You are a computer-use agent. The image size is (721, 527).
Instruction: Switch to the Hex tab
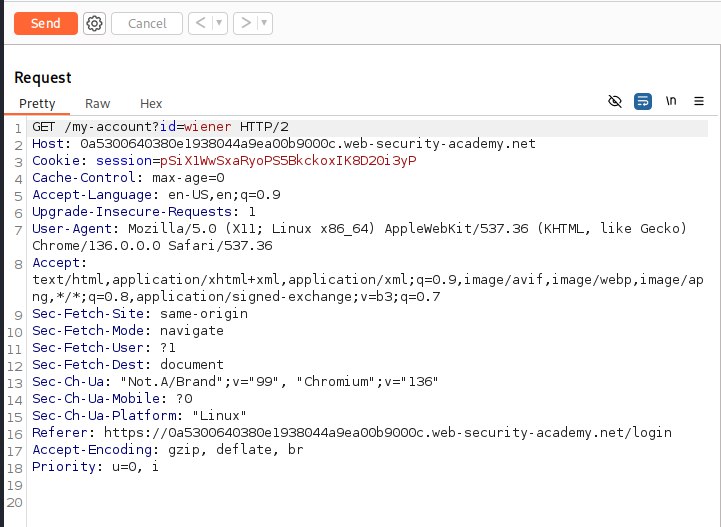pyautogui.click(x=151, y=103)
